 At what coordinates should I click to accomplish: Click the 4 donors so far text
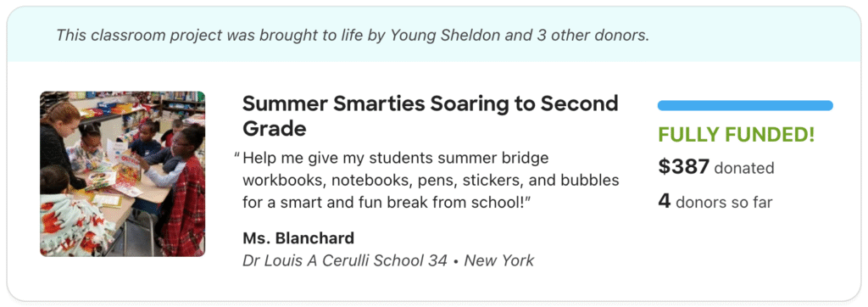click(x=715, y=202)
